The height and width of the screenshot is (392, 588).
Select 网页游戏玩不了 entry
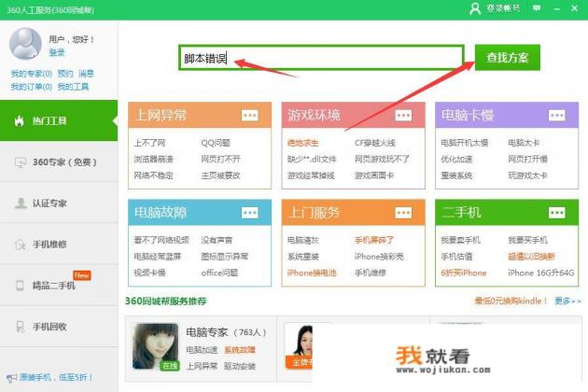382,159
